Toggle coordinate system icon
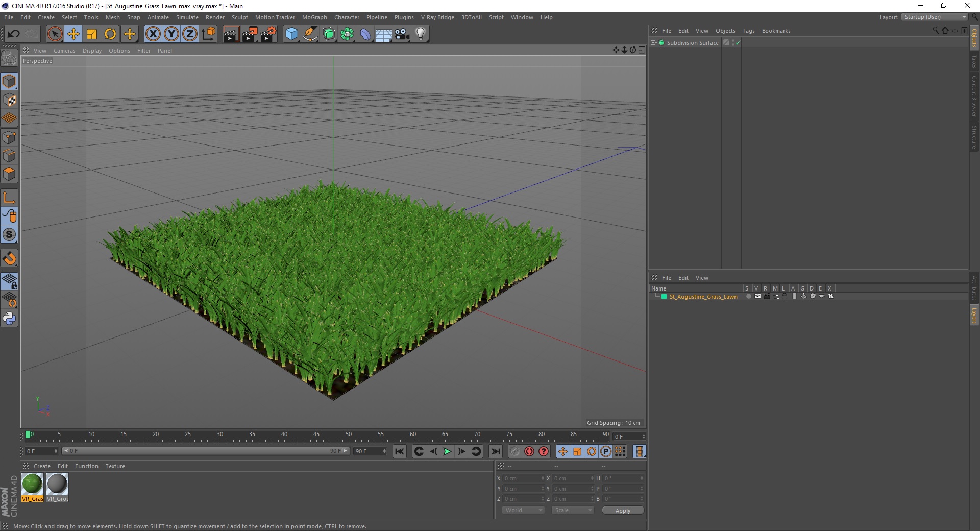Screen dimensions: 980x531 pyautogui.click(x=208, y=34)
